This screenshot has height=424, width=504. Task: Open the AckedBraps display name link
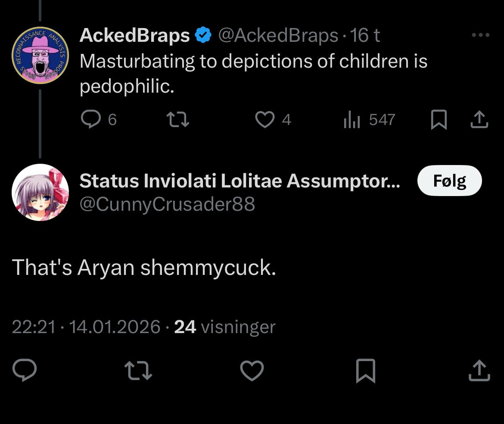[x=134, y=35]
